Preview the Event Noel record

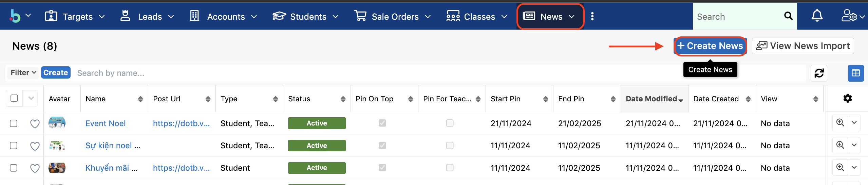click(840, 123)
